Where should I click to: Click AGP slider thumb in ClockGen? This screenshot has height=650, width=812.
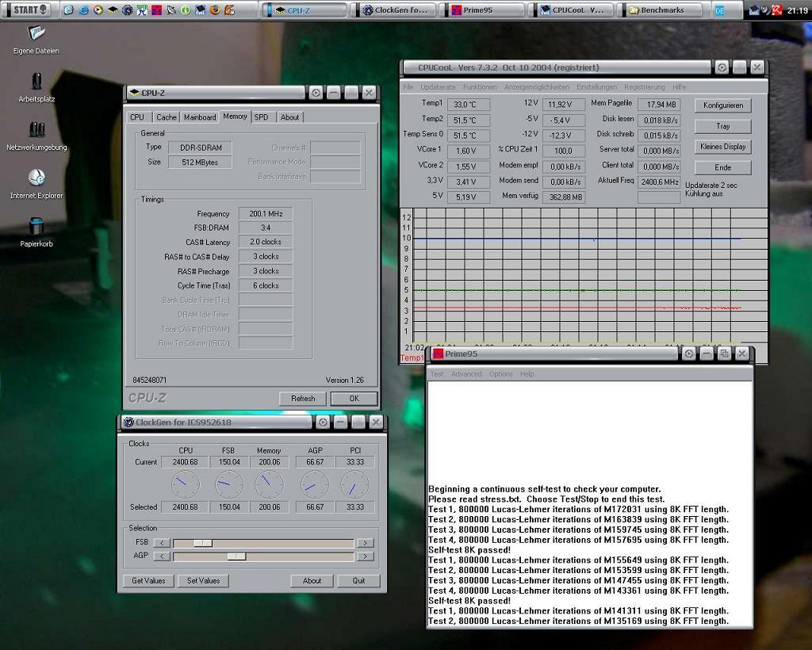[236, 556]
